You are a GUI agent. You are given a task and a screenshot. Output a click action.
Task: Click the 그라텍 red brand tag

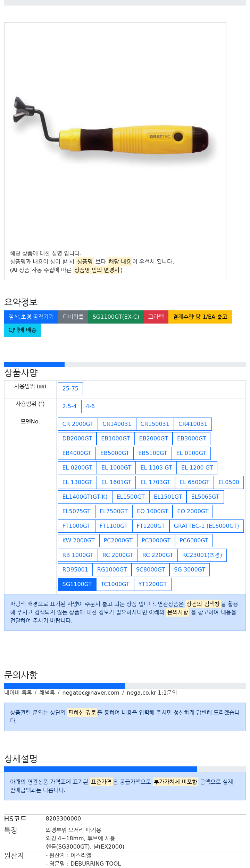coord(156,317)
